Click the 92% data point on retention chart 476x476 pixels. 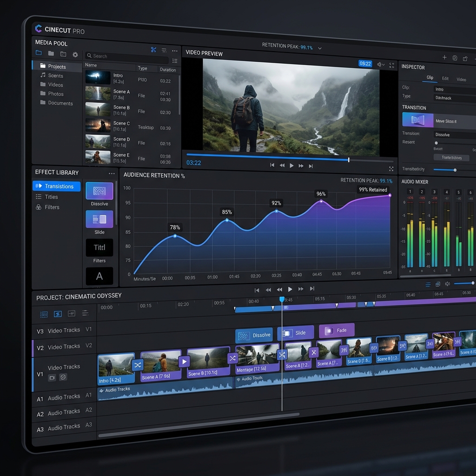pyautogui.click(x=276, y=211)
